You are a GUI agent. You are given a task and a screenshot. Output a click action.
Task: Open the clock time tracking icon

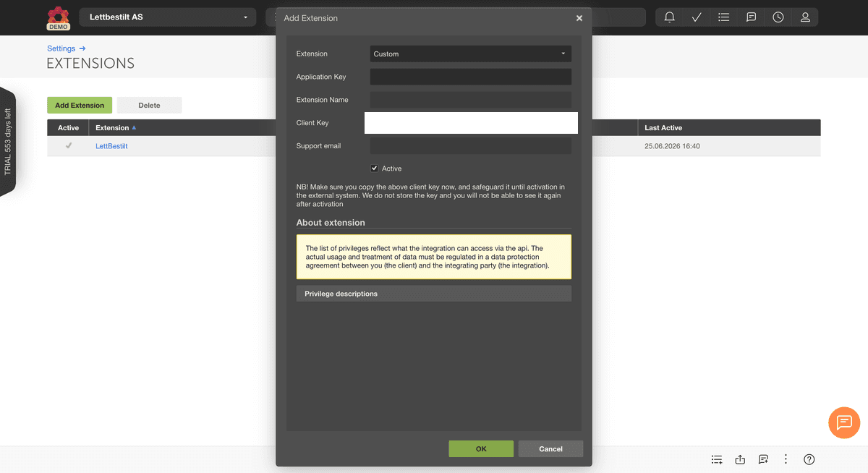(x=778, y=17)
